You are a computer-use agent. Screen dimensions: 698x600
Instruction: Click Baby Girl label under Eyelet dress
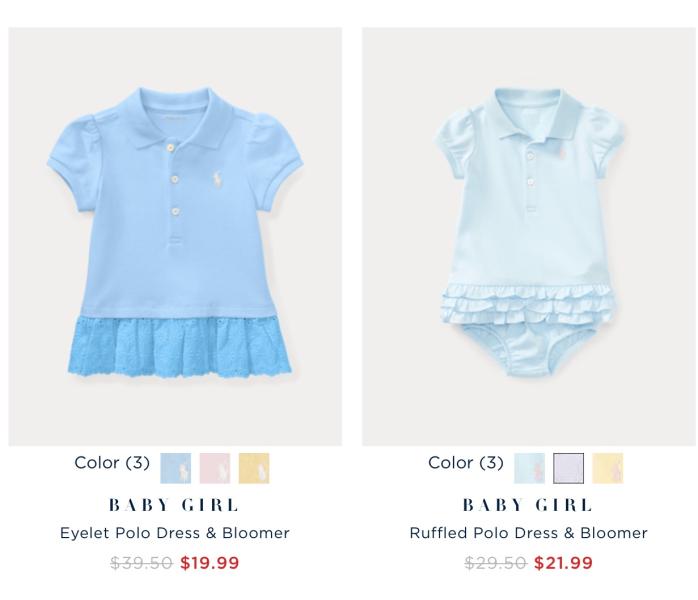point(174,505)
